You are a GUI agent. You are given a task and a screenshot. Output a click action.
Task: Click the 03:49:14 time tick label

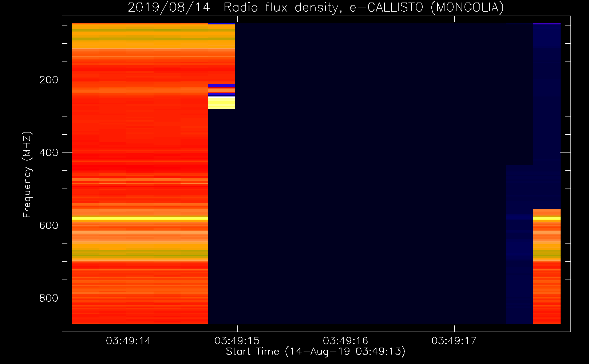click(128, 341)
